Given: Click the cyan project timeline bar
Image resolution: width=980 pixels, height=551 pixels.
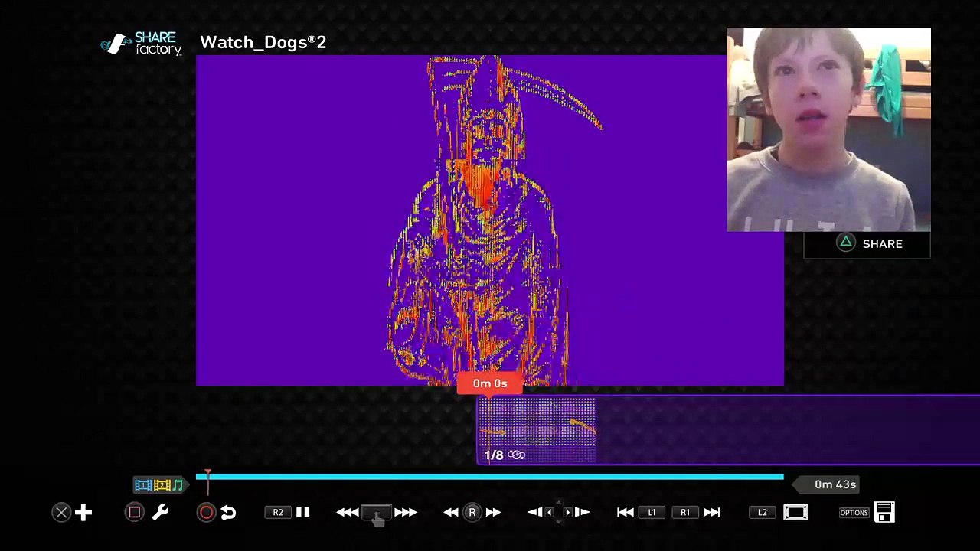Looking at the screenshot, I should (x=490, y=477).
